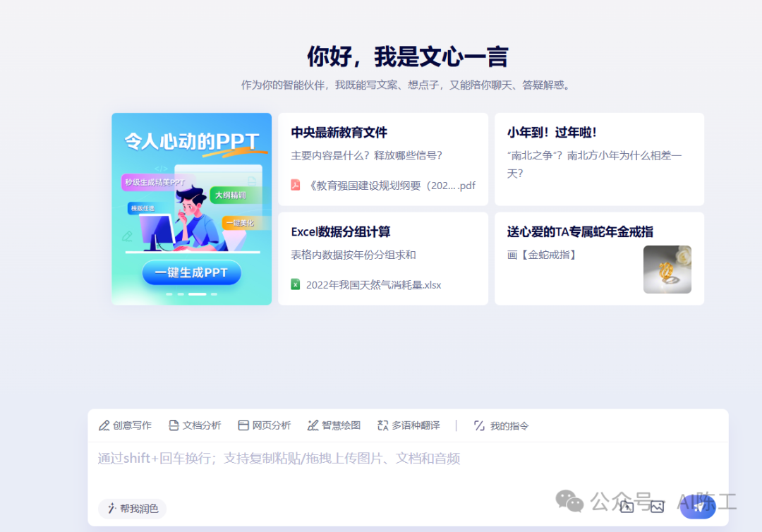Click the 令人心动的PPT banner title
762x532 pixels.
coord(191,141)
